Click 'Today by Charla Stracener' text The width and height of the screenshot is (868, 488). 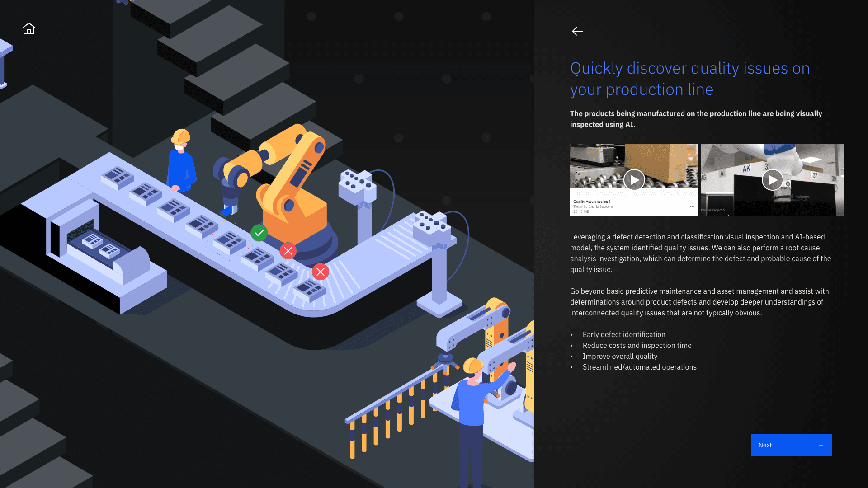594,206
